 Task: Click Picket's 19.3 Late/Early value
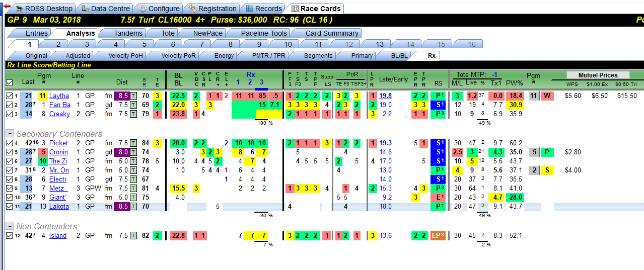click(386, 143)
